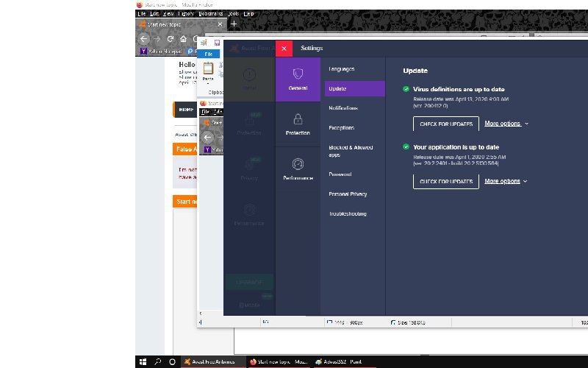588x368 pixels.
Task: Click the Paint application icon in title bar
Action: (204, 43)
